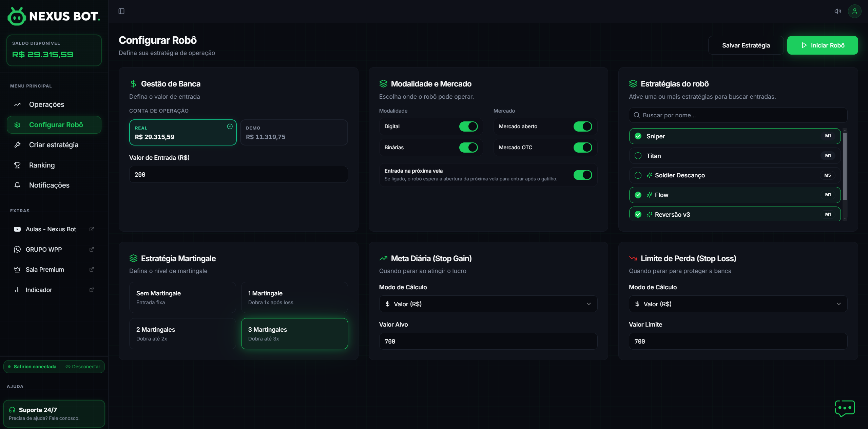Click the speaker sound icon

click(x=837, y=11)
